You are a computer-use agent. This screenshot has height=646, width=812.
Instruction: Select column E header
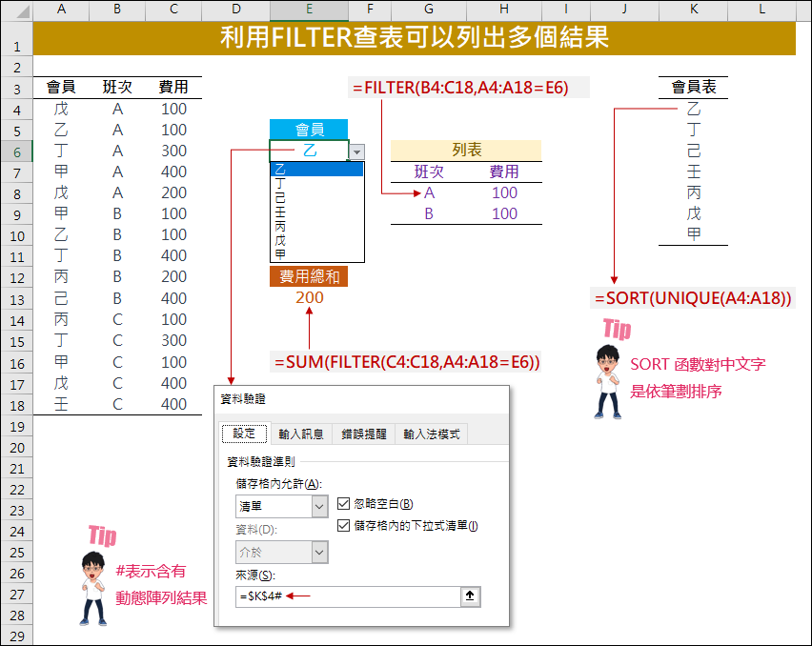[309, 10]
